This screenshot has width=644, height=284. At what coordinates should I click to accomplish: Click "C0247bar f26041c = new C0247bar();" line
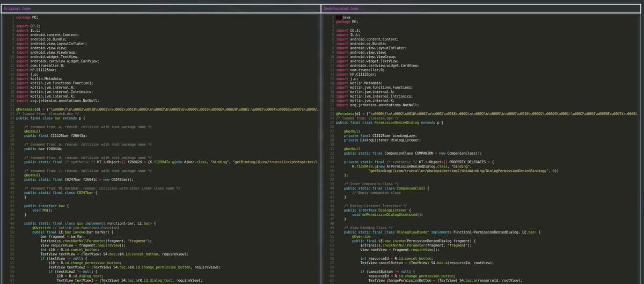[79, 179]
